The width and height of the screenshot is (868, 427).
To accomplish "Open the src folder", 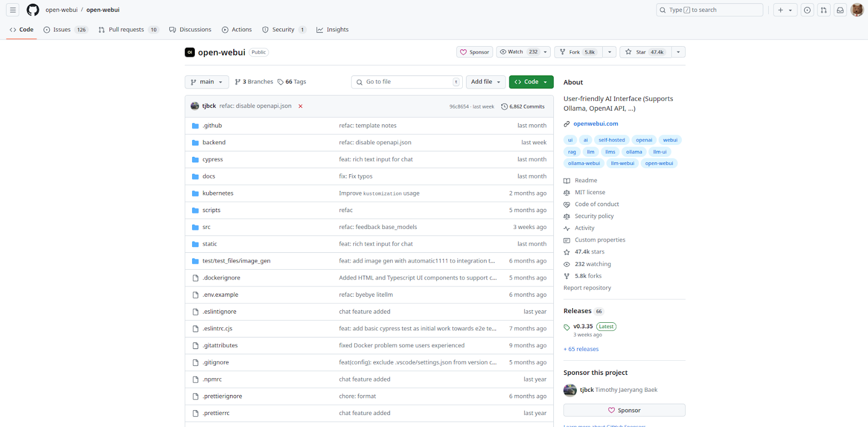I will point(206,227).
